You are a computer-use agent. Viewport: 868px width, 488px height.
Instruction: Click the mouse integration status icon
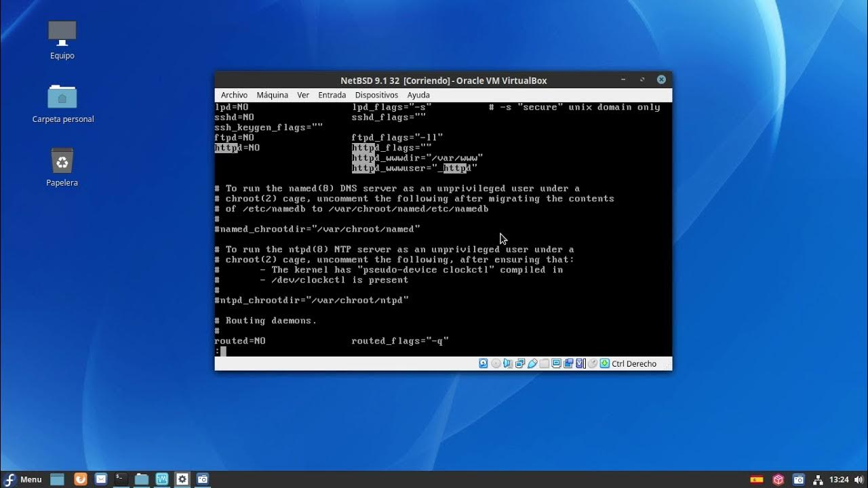[x=593, y=363]
